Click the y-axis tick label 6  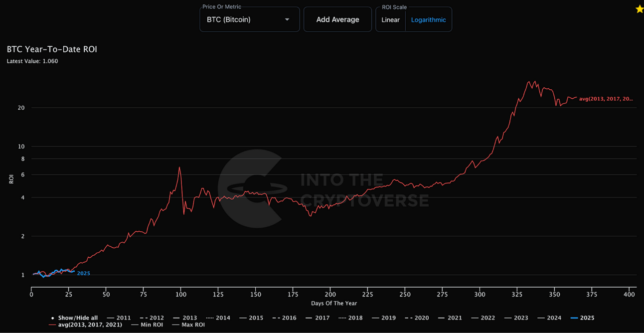tap(23, 175)
